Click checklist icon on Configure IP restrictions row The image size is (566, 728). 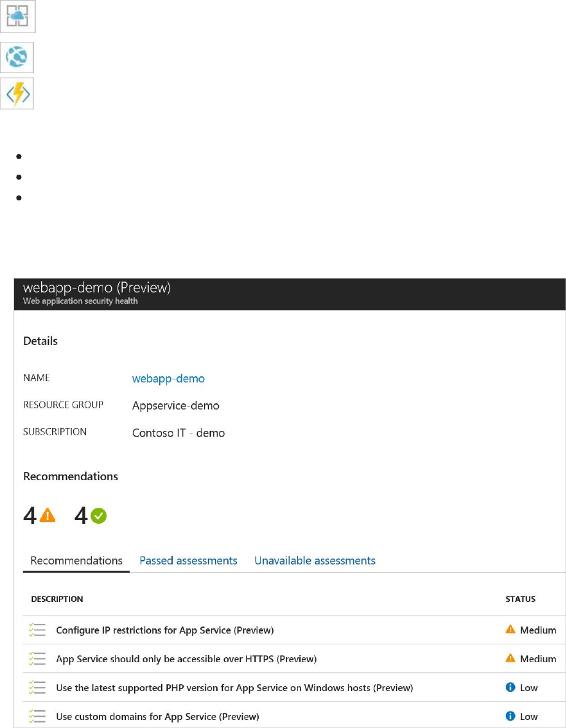click(x=37, y=630)
